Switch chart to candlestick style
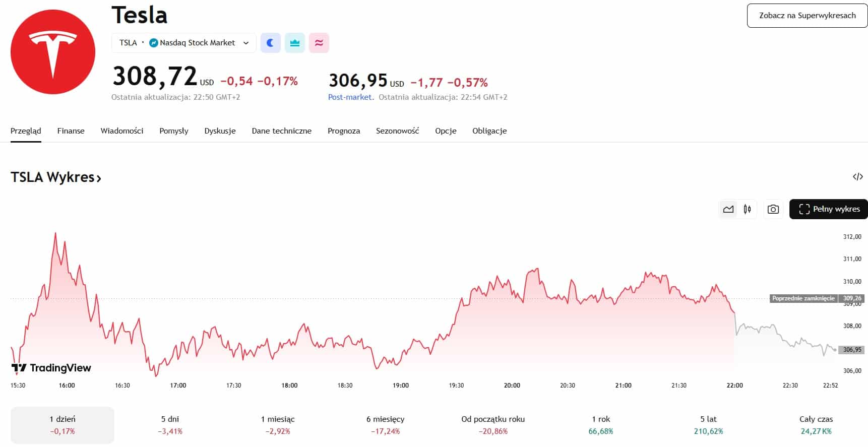Screen dimensions: 868x447 point(747,209)
